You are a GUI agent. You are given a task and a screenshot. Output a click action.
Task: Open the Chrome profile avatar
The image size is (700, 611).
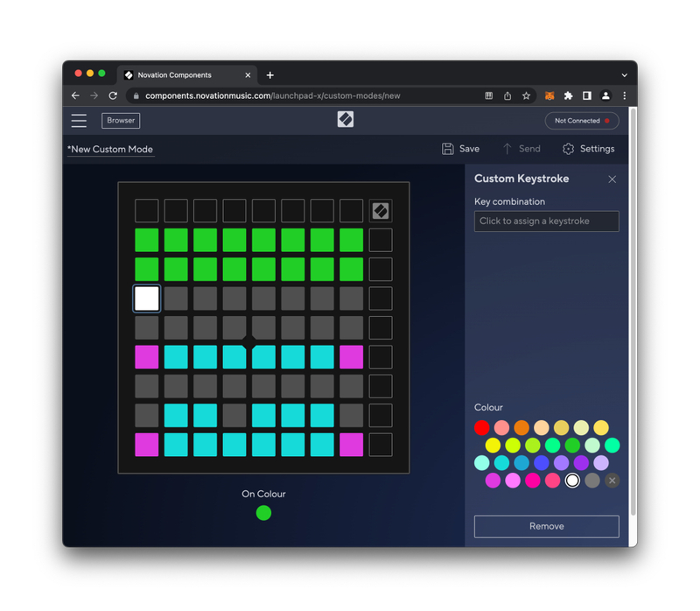(x=605, y=95)
